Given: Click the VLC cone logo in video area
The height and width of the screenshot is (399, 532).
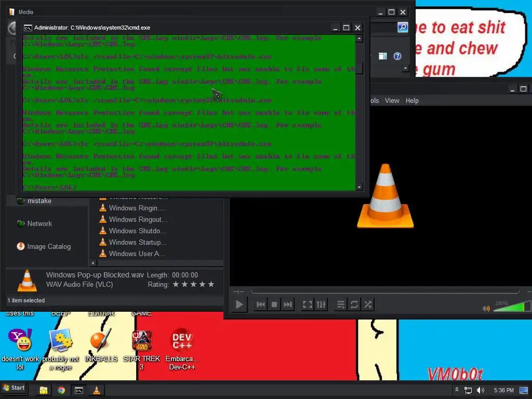Looking at the screenshot, I should click(385, 196).
